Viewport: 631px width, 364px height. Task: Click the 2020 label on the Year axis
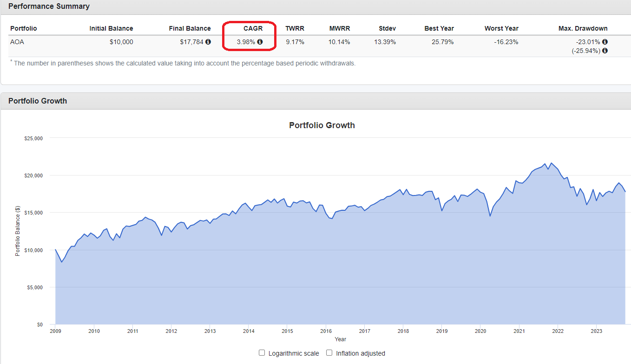pyautogui.click(x=480, y=331)
